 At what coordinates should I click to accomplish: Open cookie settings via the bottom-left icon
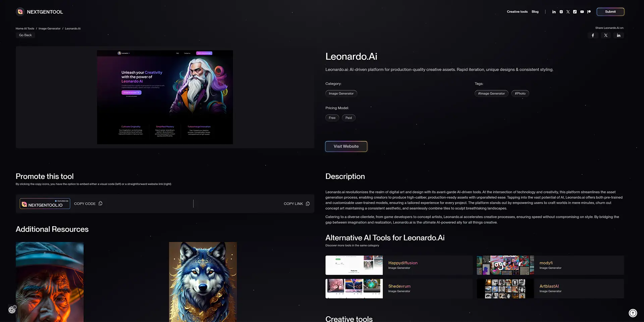coord(12,309)
